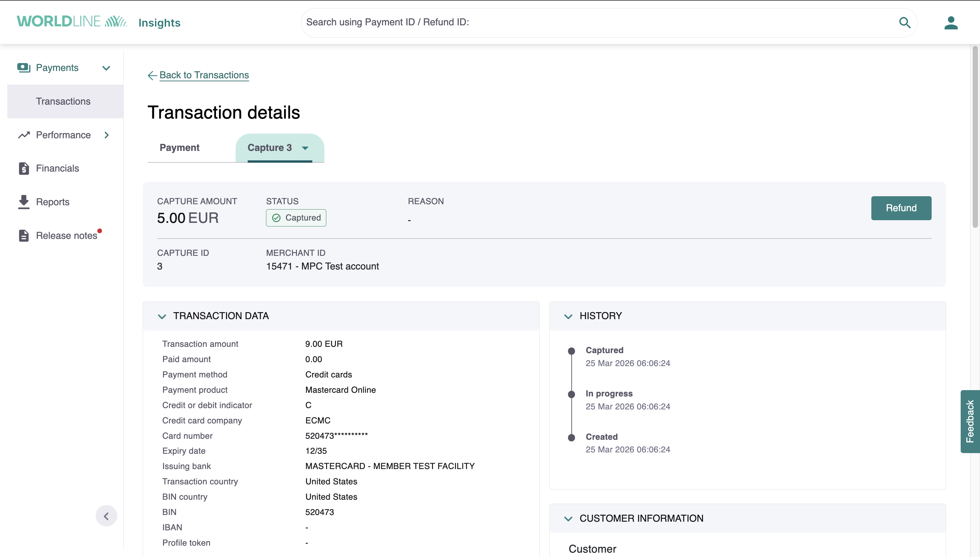The height and width of the screenshot is (557, 980).
Task: Go Back to Transactions
Action: pos(204,75)
